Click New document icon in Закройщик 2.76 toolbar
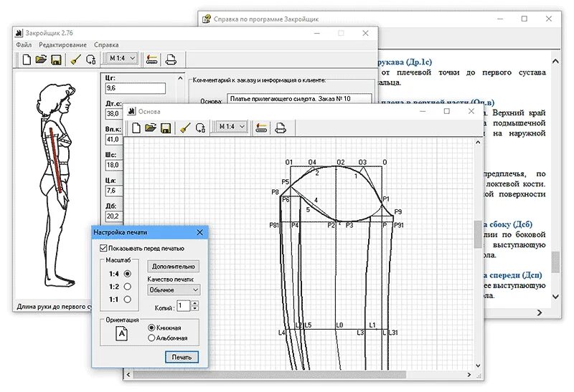This screenshot has height=392, width=574. click(27, 59)
